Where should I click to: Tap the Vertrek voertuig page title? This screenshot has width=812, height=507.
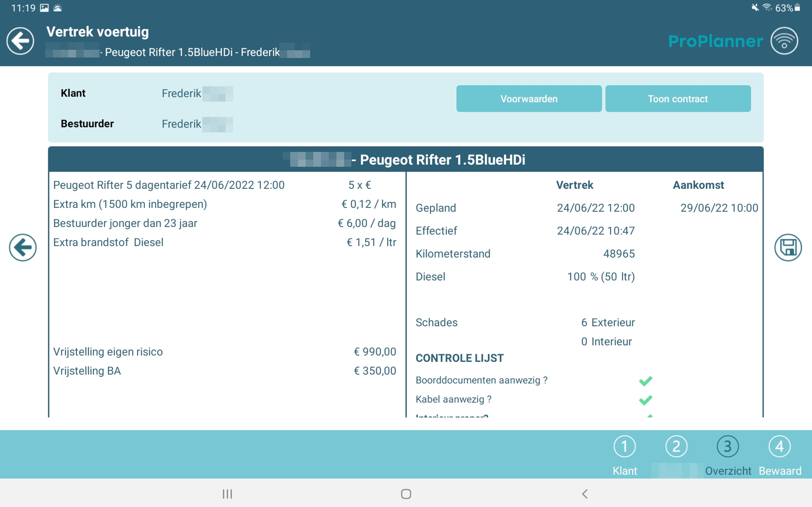pos(98,32)
